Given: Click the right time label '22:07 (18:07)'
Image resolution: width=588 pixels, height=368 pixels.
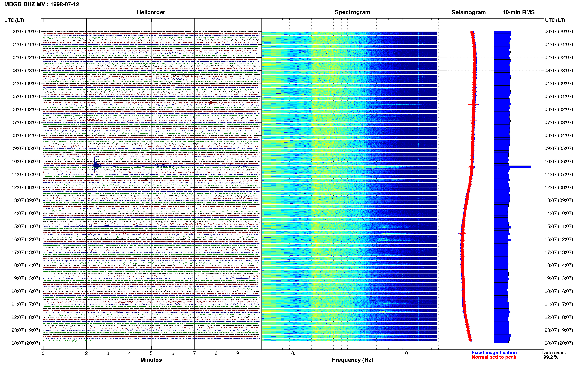Looking at the screenshot, I should tap(559, 317).
